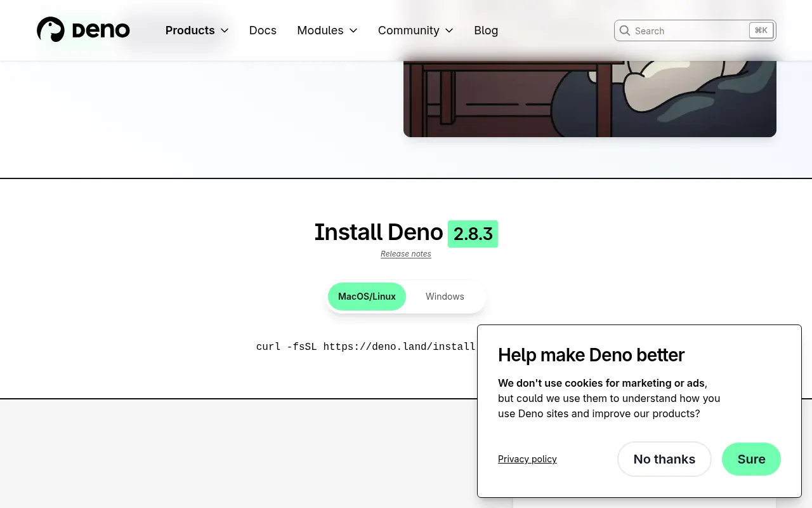Click the Deno wordmark text
The height and width of the screenshot is (508, 812).
click(x=101, y=30)
